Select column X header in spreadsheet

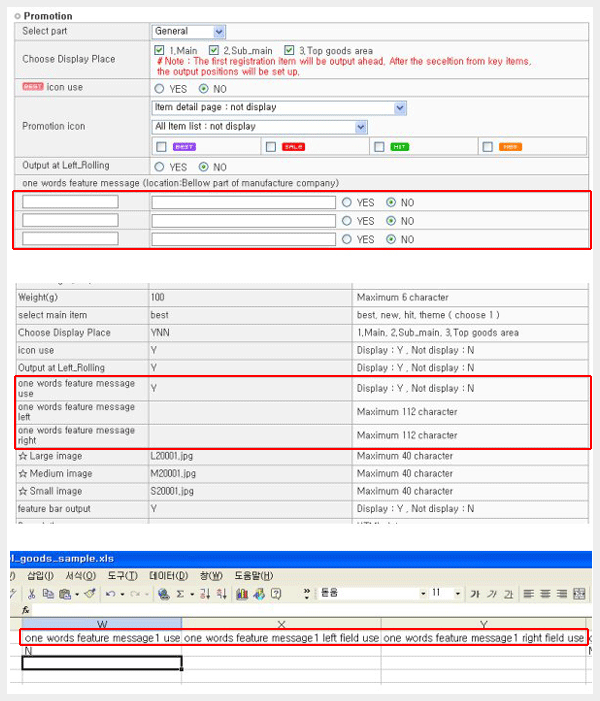point(281,624)
